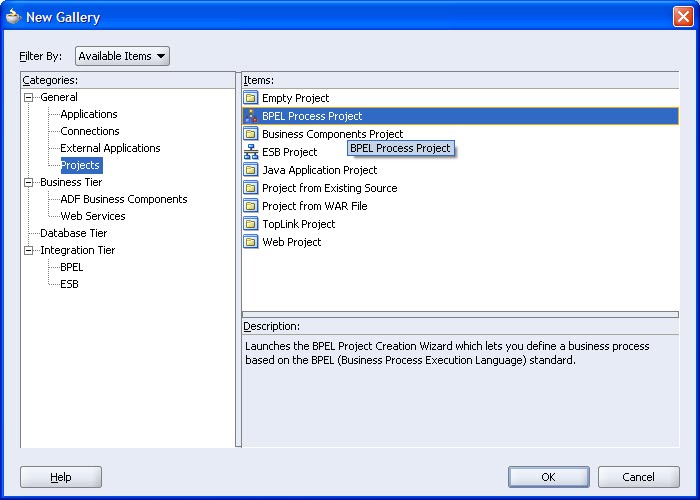The height and width of the screenshot is (500, 700).
Task: Collapse the Business Tier category node
Action: [x=29, y=182]
